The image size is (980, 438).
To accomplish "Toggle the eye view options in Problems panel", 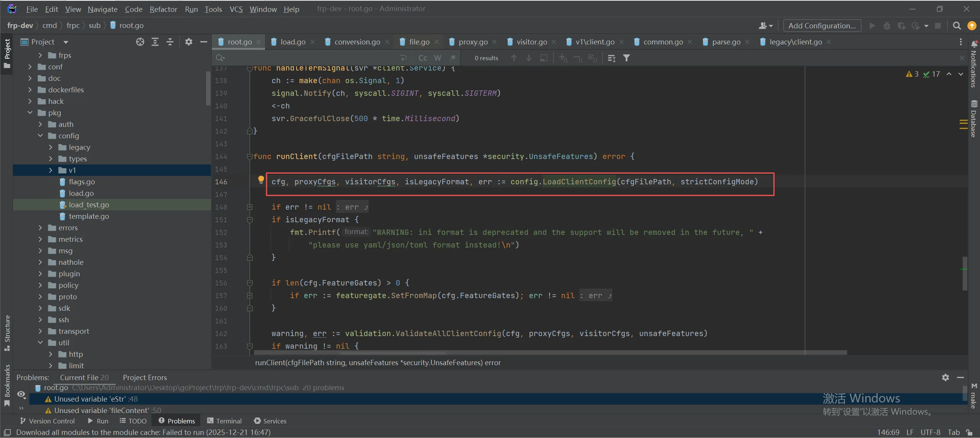I will click(21, 394).
